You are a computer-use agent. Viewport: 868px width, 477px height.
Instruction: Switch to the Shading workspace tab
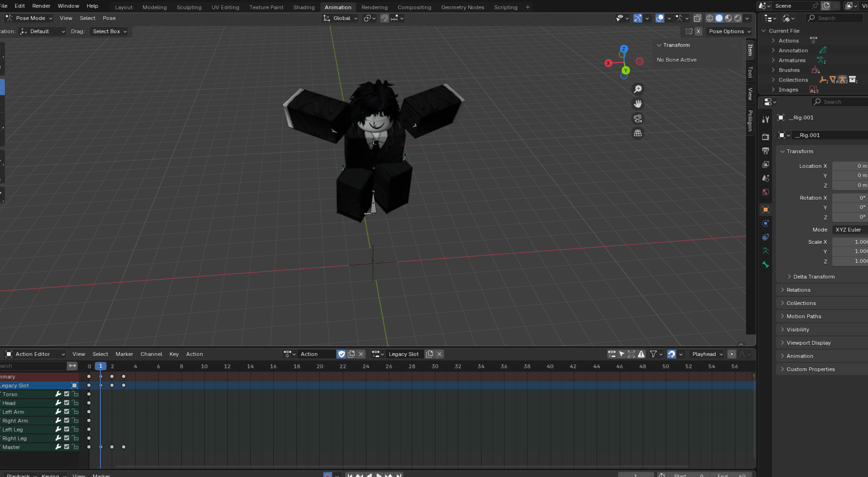[304, 7]
